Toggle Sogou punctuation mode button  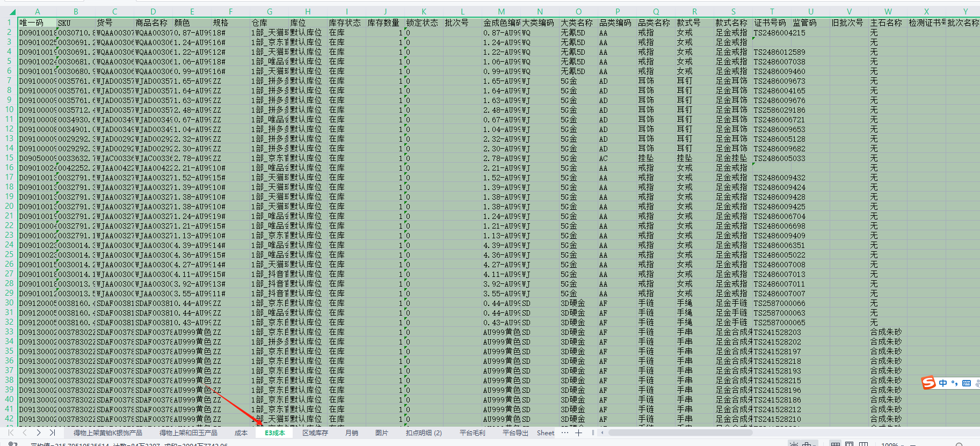click(x=954, y=383)
